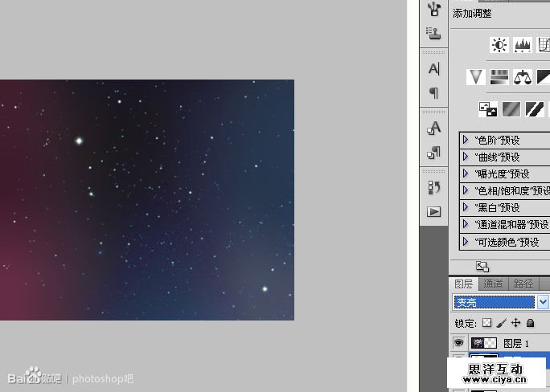Open the Actions panel play icon
The image size is (550, 392).
coord(434,212)
